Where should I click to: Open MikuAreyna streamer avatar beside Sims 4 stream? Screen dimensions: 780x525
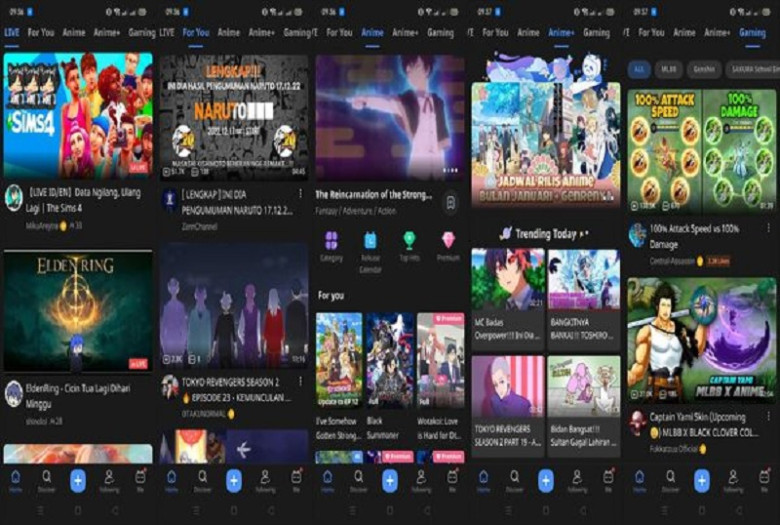(13, 197)
